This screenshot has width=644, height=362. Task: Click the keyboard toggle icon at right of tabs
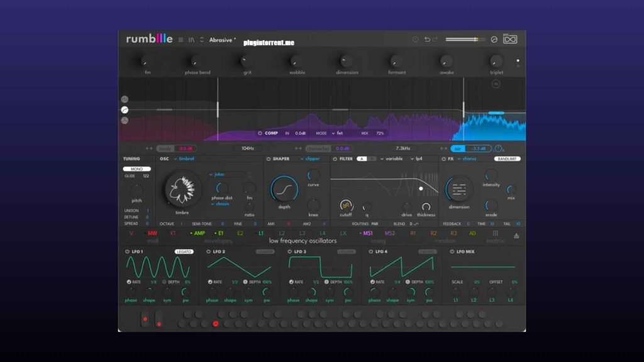(516, 236)
